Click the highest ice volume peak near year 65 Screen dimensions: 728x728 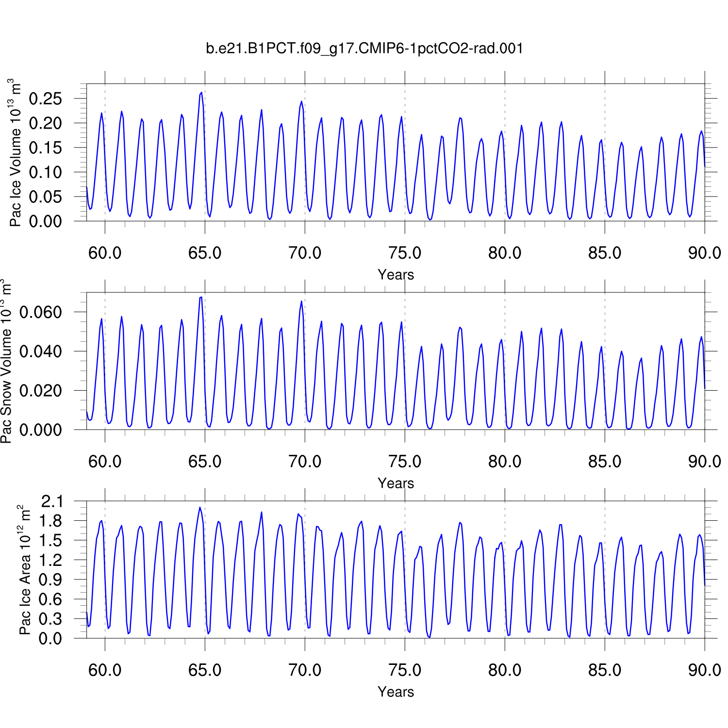point(201,92)
